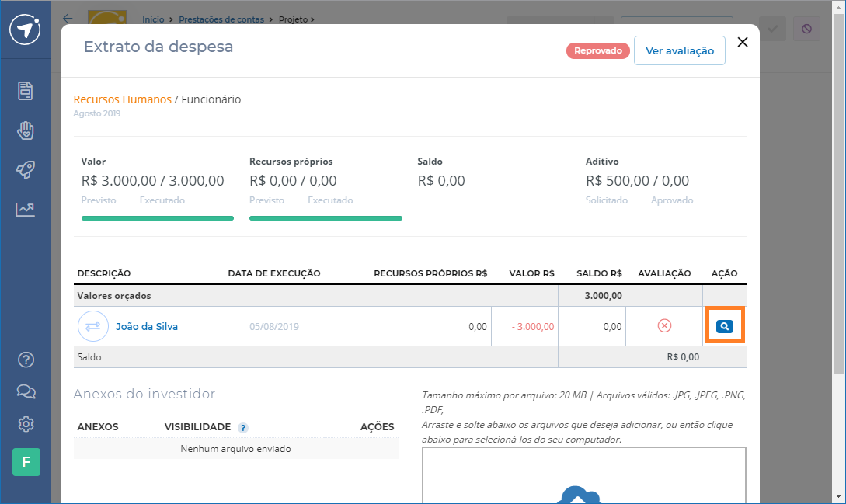The width and height of the screenshot is (846, 504).
Task: Click the Agosto 2019 date label
Action: pyautogui.click(x=97, y=113)
